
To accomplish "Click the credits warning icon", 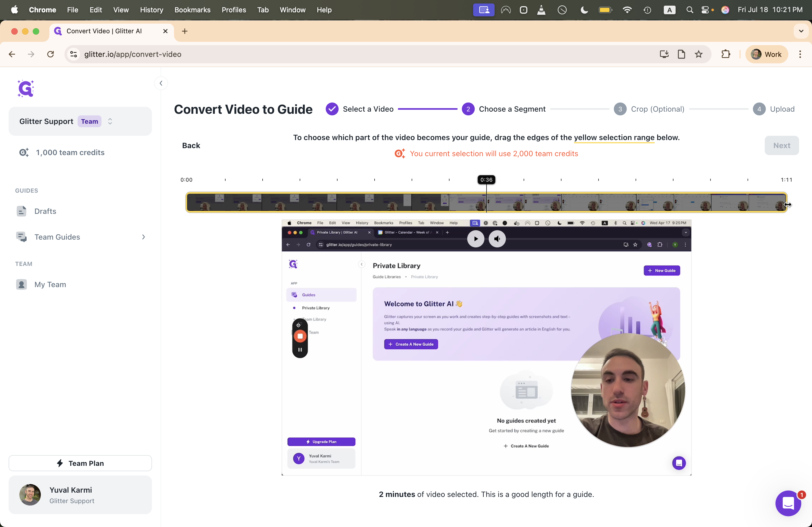I will coord(400,154).
